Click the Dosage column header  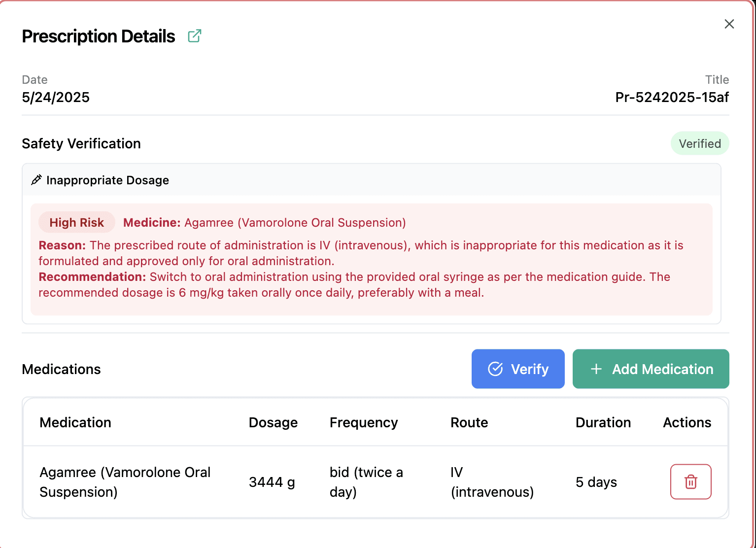[x=273, y=422]
